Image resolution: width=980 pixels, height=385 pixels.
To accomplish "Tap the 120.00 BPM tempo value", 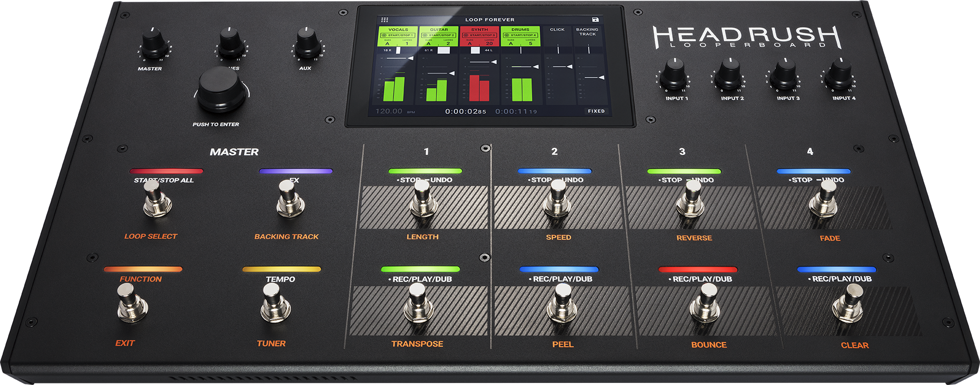I will 389,111.
